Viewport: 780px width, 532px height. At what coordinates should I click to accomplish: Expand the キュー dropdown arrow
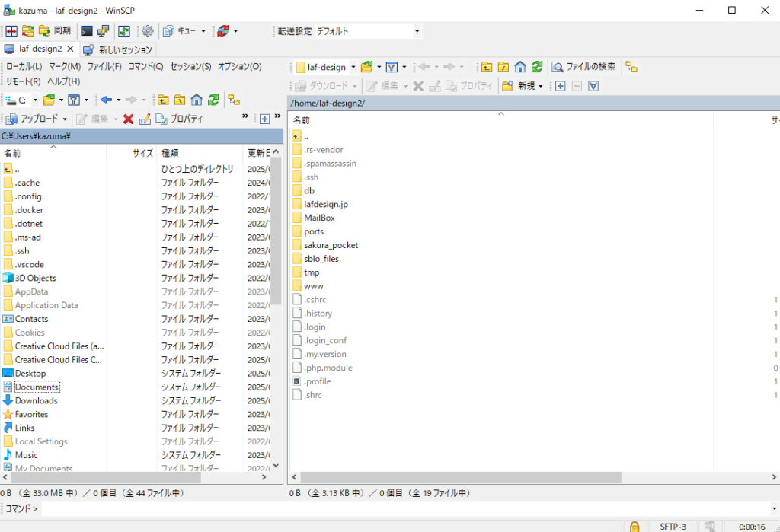[203, 31]
